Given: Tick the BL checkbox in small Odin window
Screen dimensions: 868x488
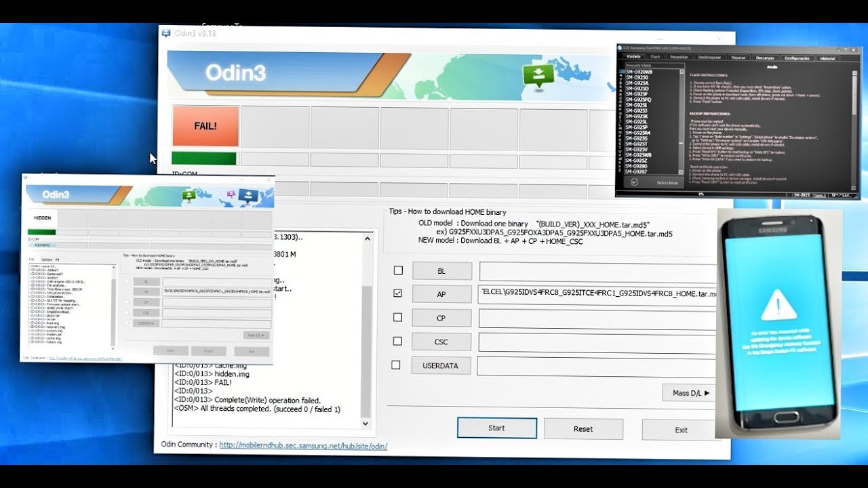Looking at the screenshot, I should pyautogui.click(x=126, y=281).
